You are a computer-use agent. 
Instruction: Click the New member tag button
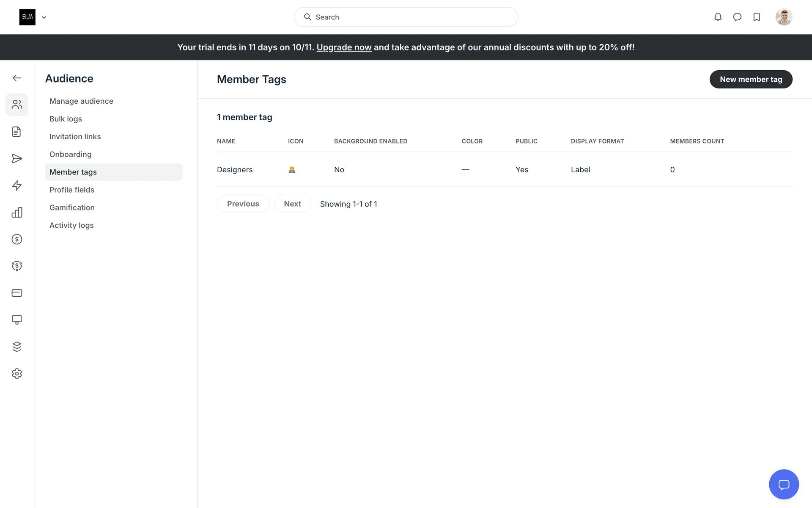[751, 79]
